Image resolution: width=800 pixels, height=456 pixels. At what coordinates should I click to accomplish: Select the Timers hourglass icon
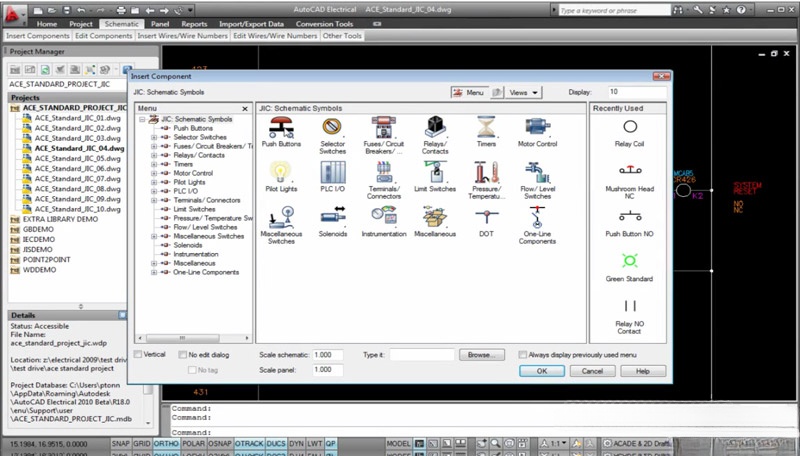coord(486,127)
